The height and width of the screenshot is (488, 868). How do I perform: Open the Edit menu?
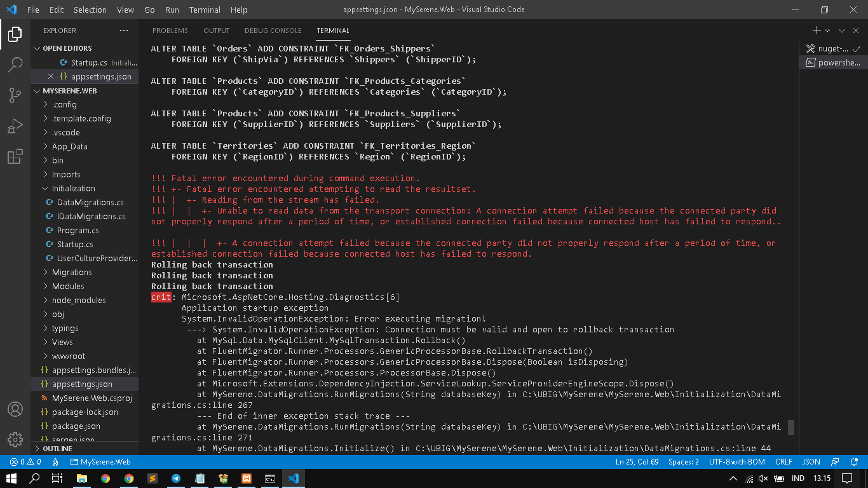(57, 10)
